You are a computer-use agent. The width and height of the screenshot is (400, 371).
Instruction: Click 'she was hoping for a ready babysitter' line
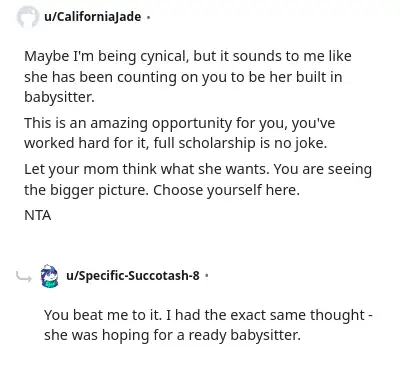(x=172, y=335)
